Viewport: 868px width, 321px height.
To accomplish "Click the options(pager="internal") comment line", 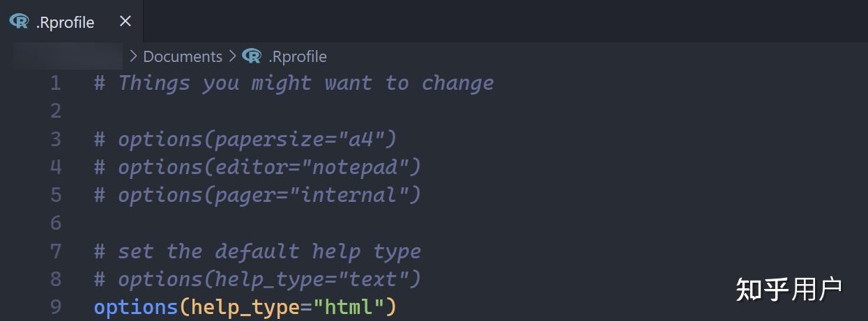I will click(257, 195).
